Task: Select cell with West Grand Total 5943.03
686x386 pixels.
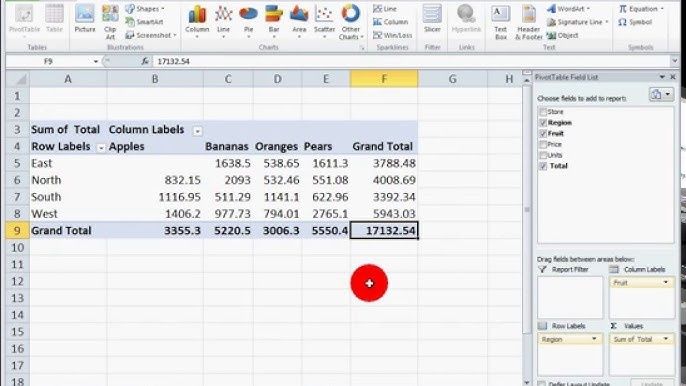Action: [x=384, y=214]
